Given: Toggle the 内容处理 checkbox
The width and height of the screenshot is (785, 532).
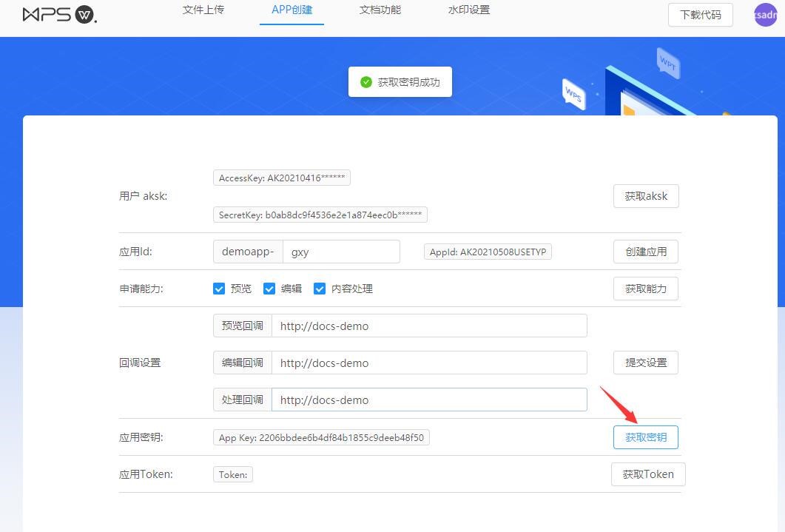Looking at the screenshot, I should click(320, 289).
